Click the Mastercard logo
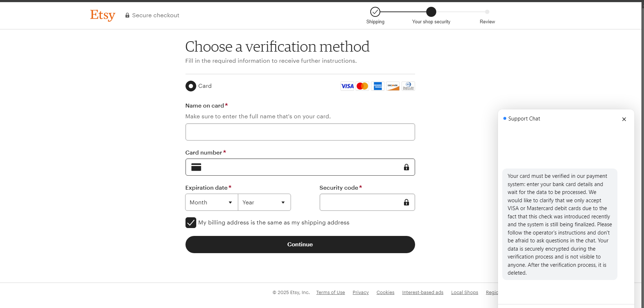 (x=362, y=86)
